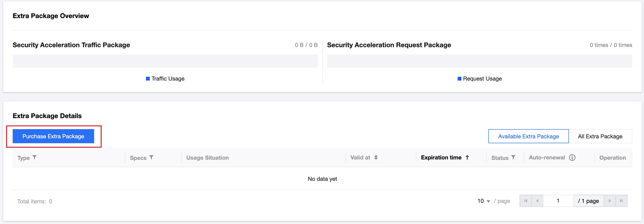
Task: Switch to All Extra Package tab
Action: pyautogui.click(x=600, y=136)
